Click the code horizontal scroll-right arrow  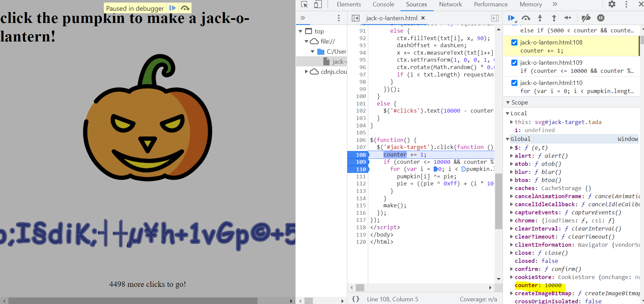click(490, 287)
